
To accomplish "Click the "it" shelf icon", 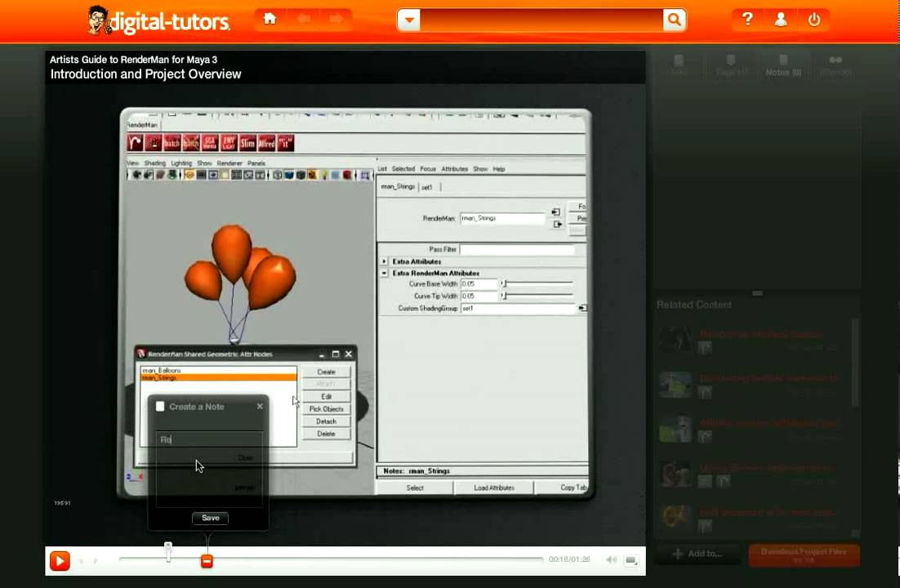I will [286, 143].
